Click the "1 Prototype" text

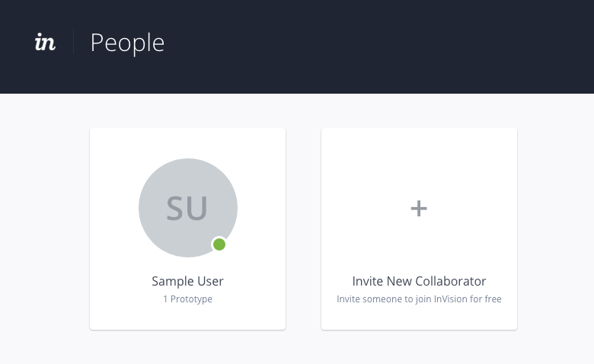(187, 299)
